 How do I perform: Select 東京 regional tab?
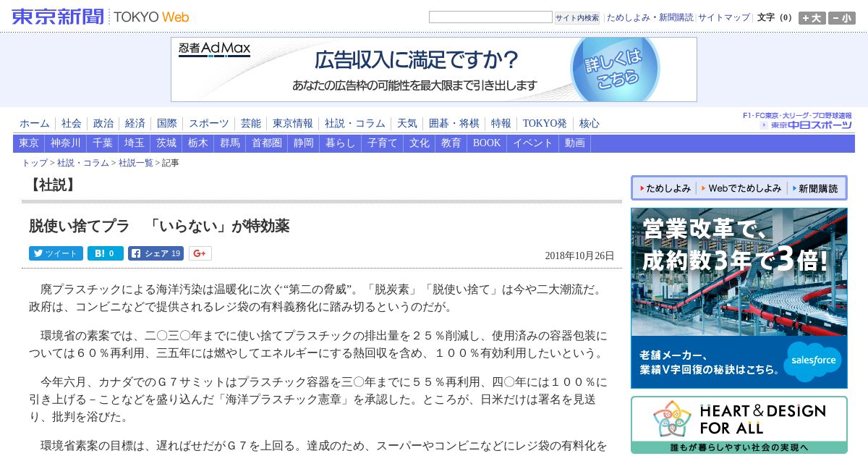click(29, 143)
